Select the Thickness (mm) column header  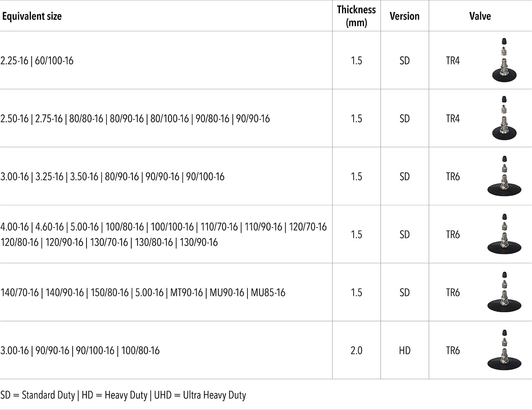click(x=356, y=16)
